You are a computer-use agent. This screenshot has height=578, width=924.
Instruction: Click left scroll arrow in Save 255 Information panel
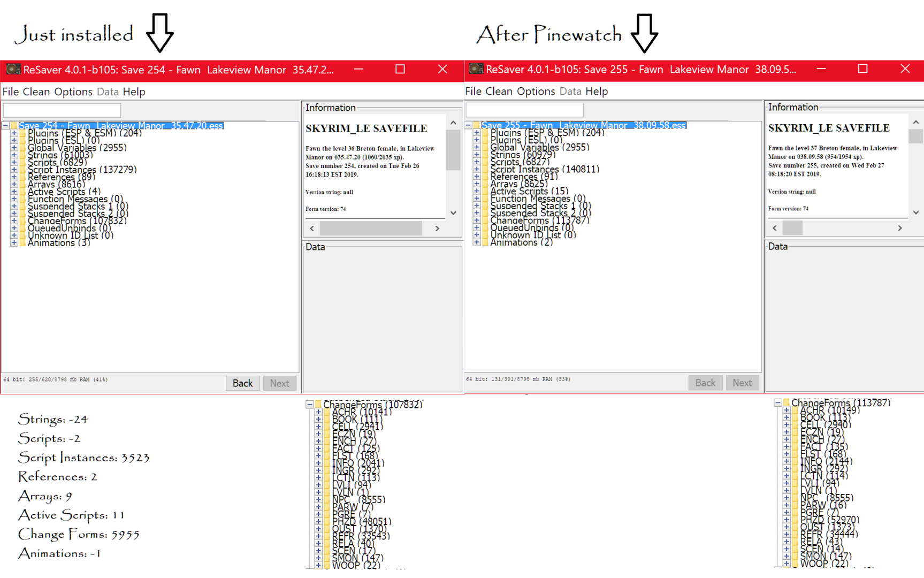pos(774,228)
